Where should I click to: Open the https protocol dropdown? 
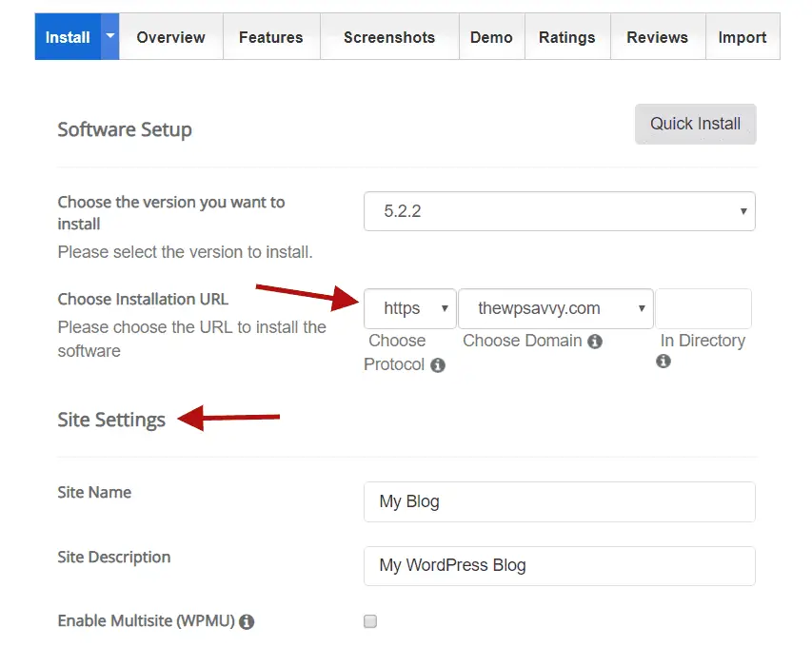tap(409, 308)
